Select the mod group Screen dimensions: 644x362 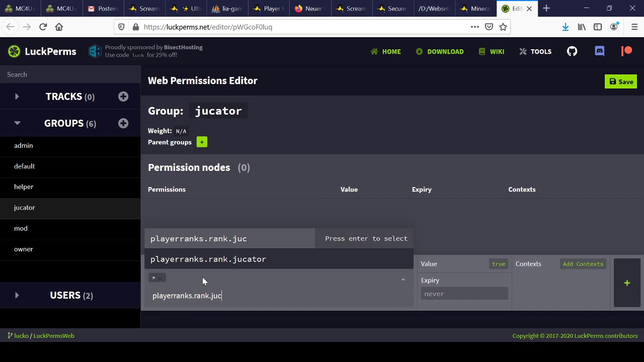click(x=70, y=228)
